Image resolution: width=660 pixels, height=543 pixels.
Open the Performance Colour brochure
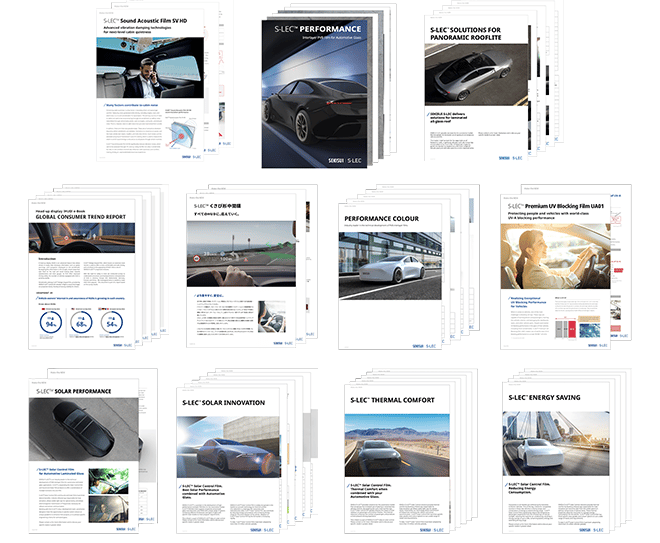pyautogui.click(x=390, y=276)
